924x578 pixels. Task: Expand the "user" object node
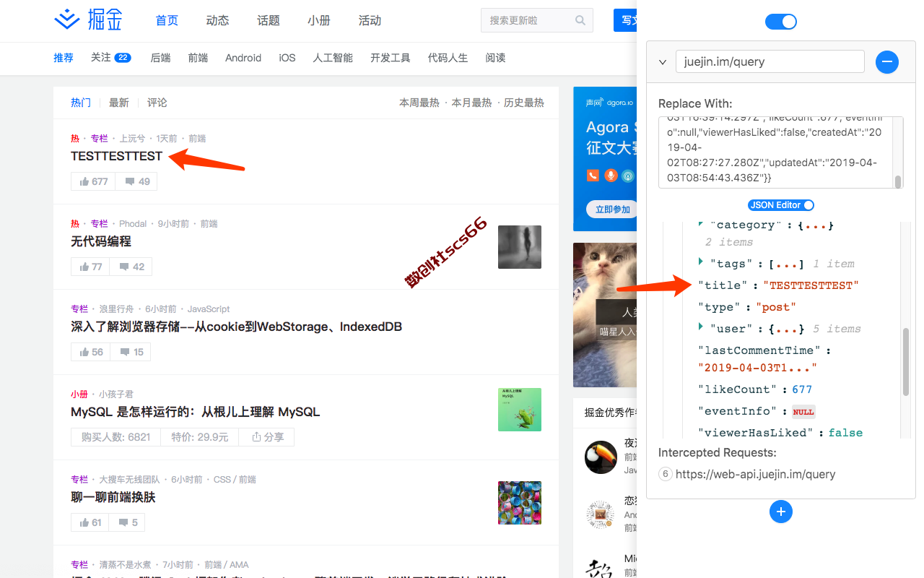[700, 327]
